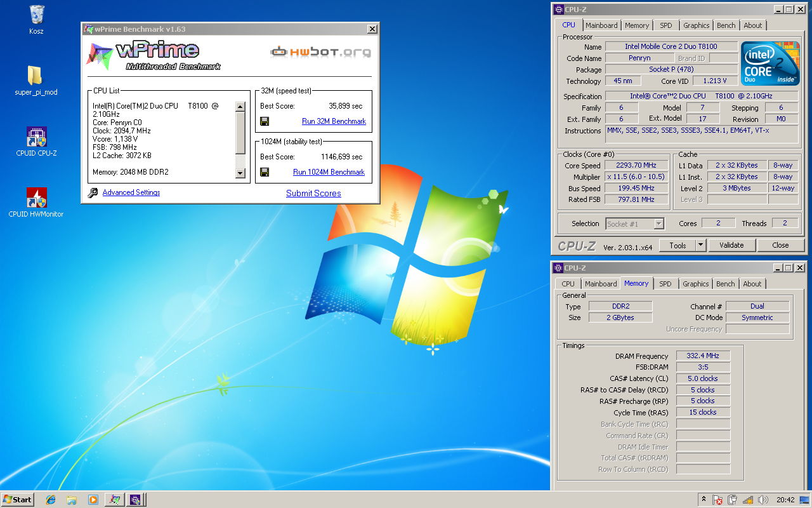Click the Rated FSB value 797.81 MHz
The image size is (812, 508).
[x=635, y=199]
